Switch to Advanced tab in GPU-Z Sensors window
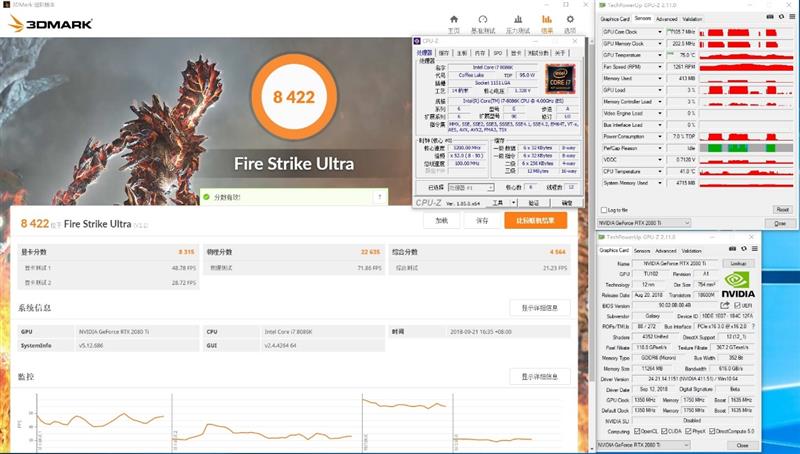The image size is (800, 454). click(666, 19)
